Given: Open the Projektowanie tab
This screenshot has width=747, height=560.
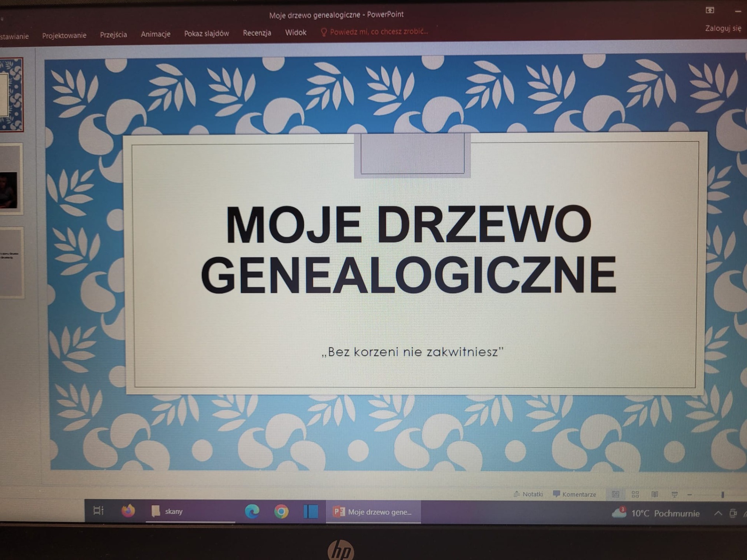Looking at the screenshot, I should point(64,35).
